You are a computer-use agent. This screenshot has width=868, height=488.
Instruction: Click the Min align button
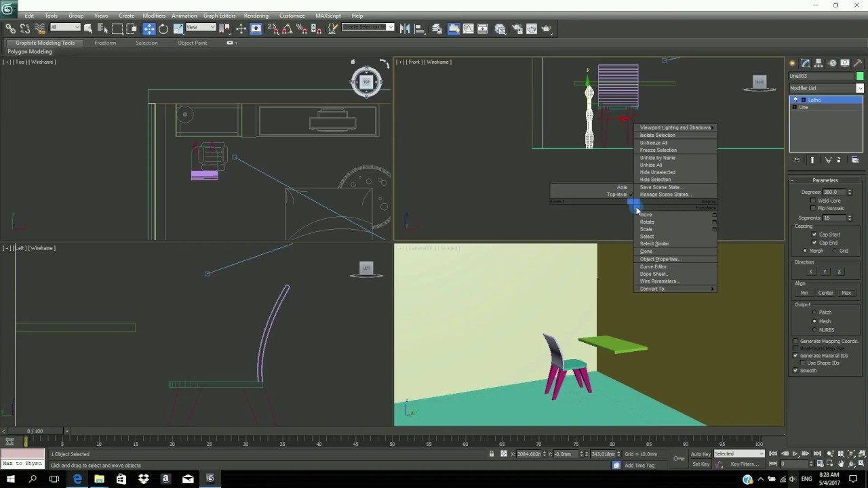pos(804,293)
